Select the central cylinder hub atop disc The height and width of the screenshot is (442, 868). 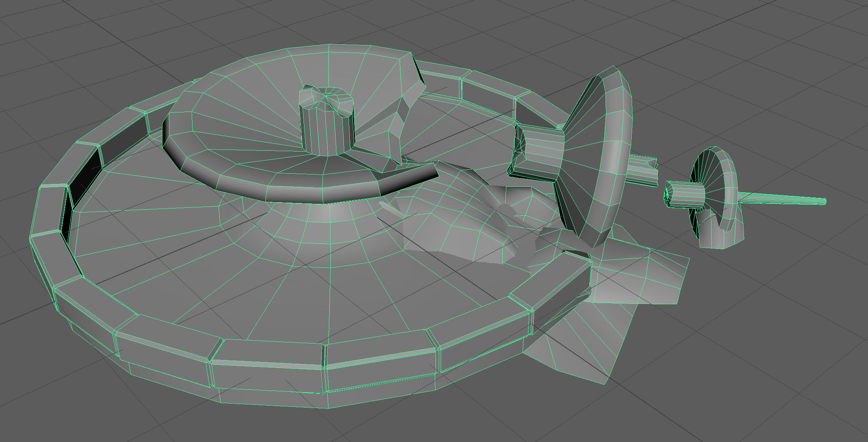coord(327,127)
